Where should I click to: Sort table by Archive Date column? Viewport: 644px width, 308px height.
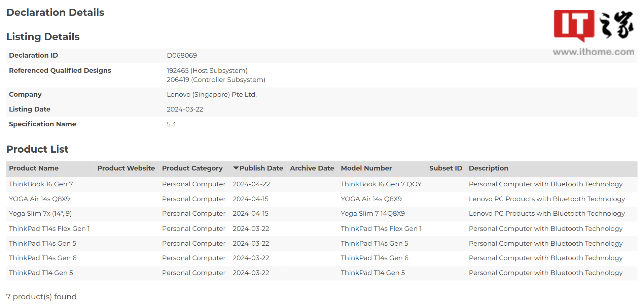(312, 168)
